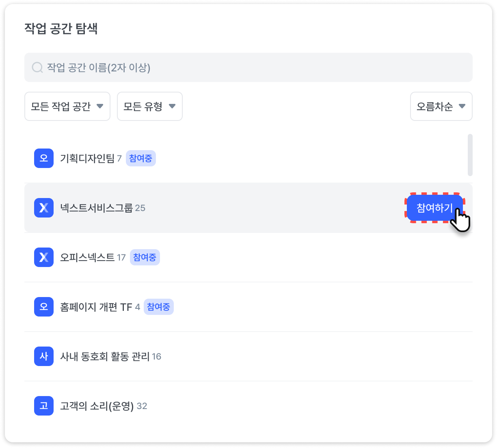Click the 기획디자인팀 workspace icon
The image size is (497, 448).
[x=44, y=158]
